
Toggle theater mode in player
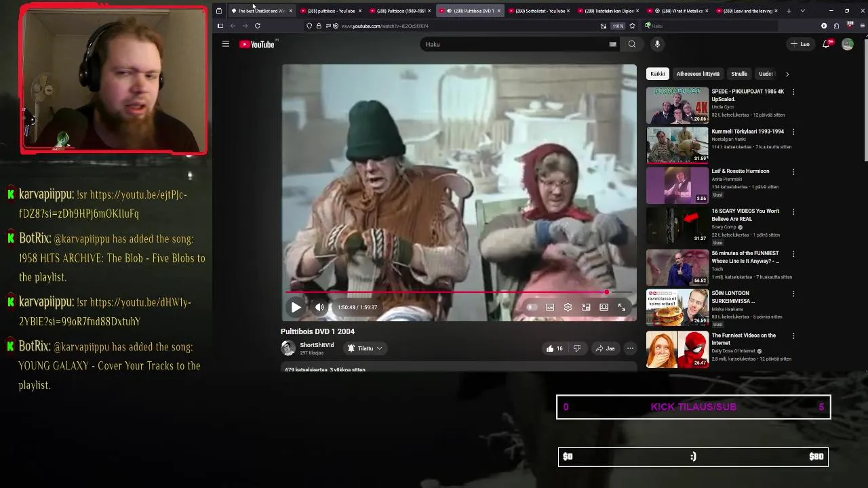pyautogui.click(x=604, y=307)
